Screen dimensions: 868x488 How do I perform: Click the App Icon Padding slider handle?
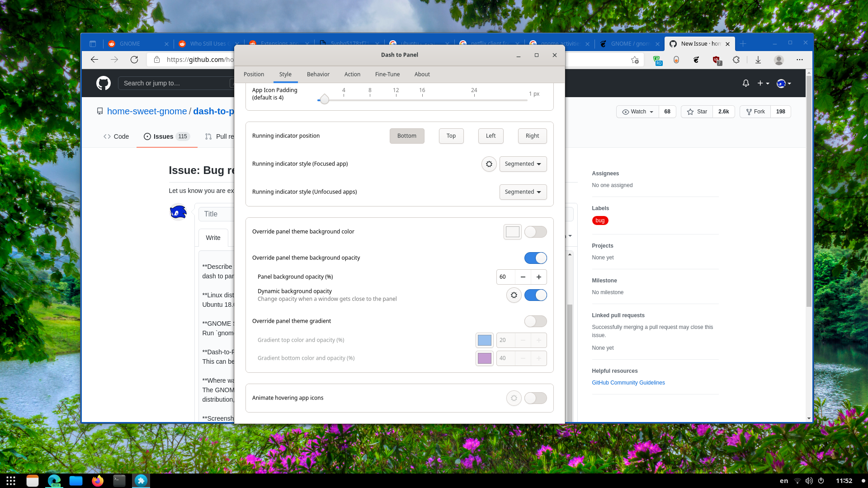(x=324, y=99)
